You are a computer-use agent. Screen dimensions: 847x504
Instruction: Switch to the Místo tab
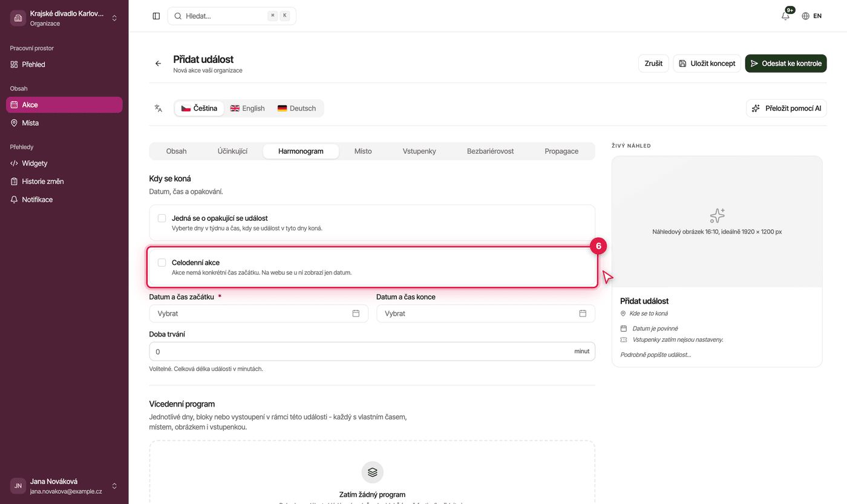tap(363, 151)
